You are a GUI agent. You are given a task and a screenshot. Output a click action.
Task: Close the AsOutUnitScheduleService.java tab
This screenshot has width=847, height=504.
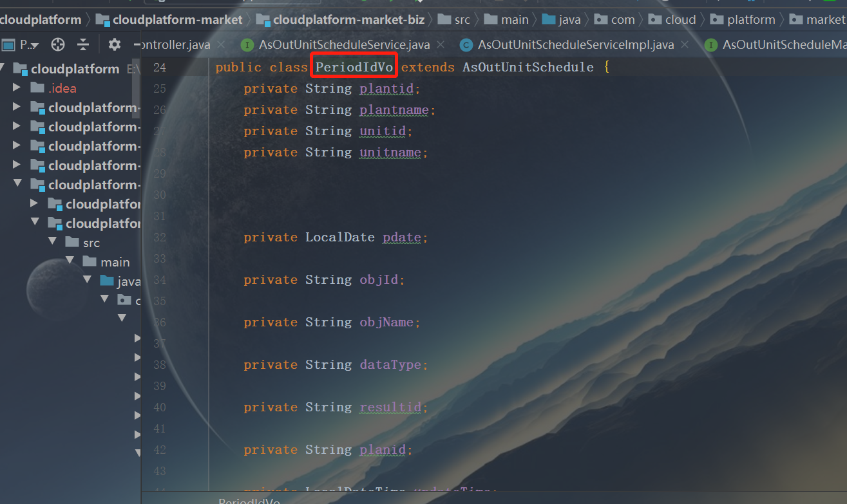(x=441, y=45)
